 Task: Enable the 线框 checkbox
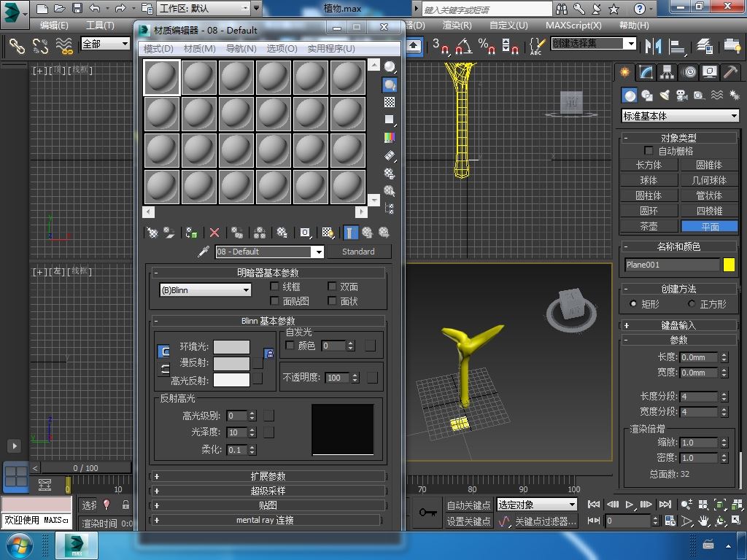[274, 286]
